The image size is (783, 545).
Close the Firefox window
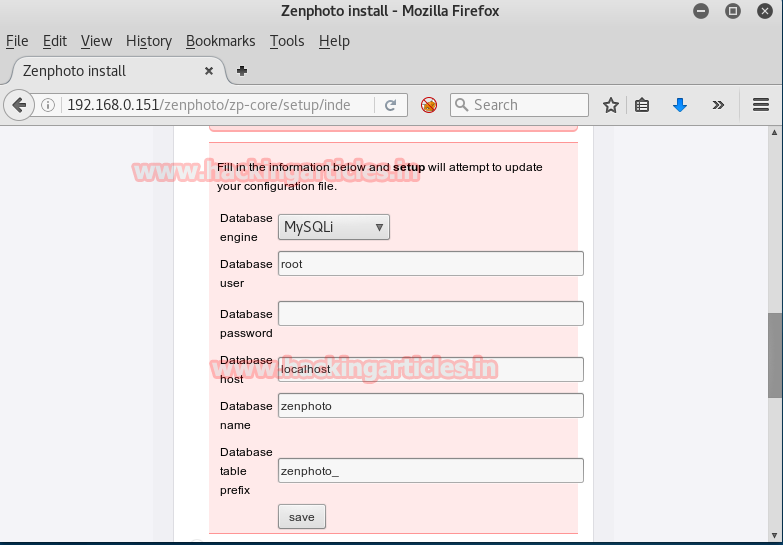765,11
